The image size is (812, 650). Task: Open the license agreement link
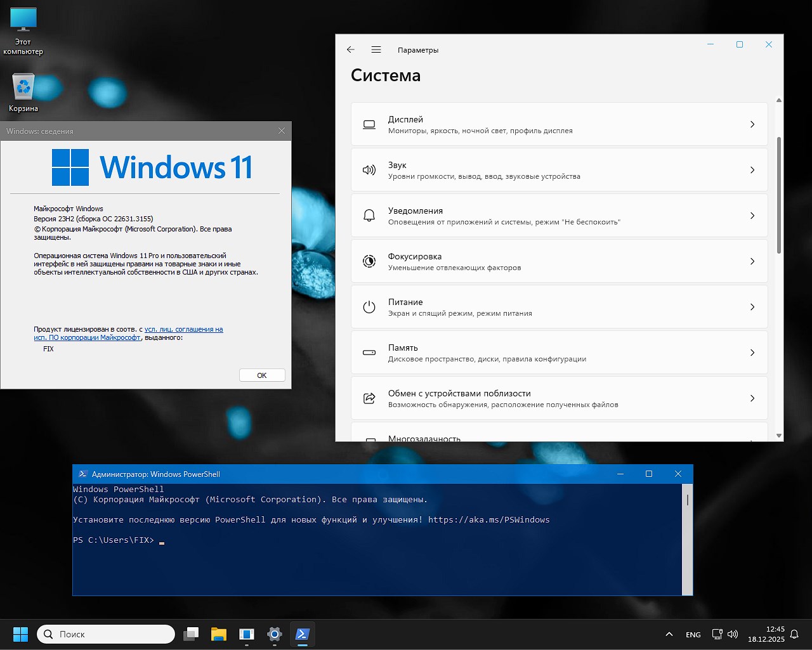(183, 329)
